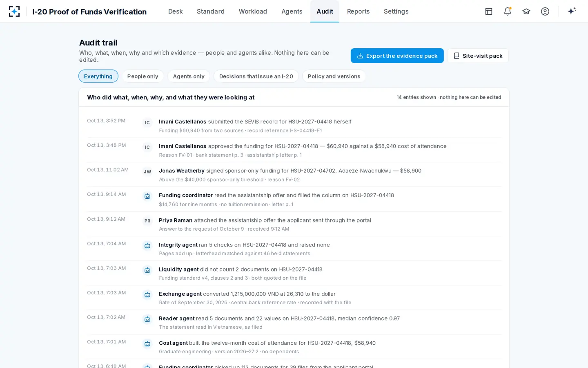
Task: Open the user account icon
Action: click(x=545, y=11)
